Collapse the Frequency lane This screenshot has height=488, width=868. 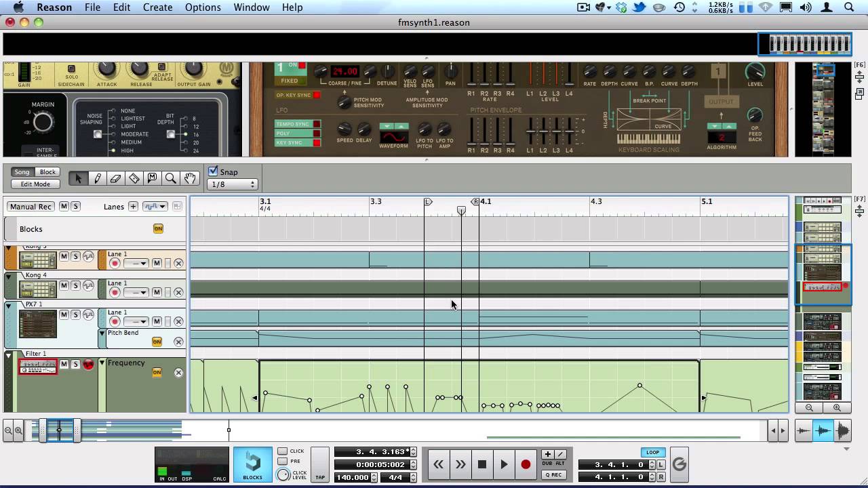point(102,363)
